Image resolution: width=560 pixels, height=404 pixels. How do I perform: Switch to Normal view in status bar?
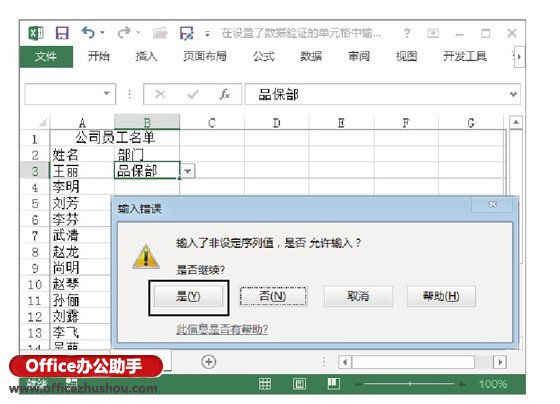(x=265, y=384)
